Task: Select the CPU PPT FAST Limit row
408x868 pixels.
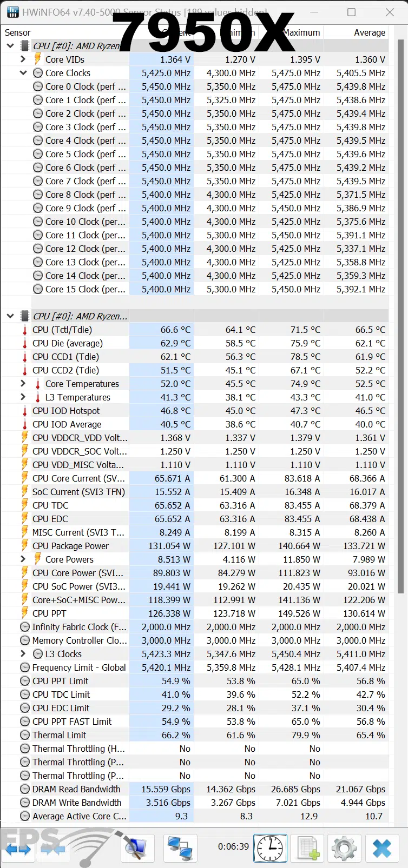Action: click(195, 722)
